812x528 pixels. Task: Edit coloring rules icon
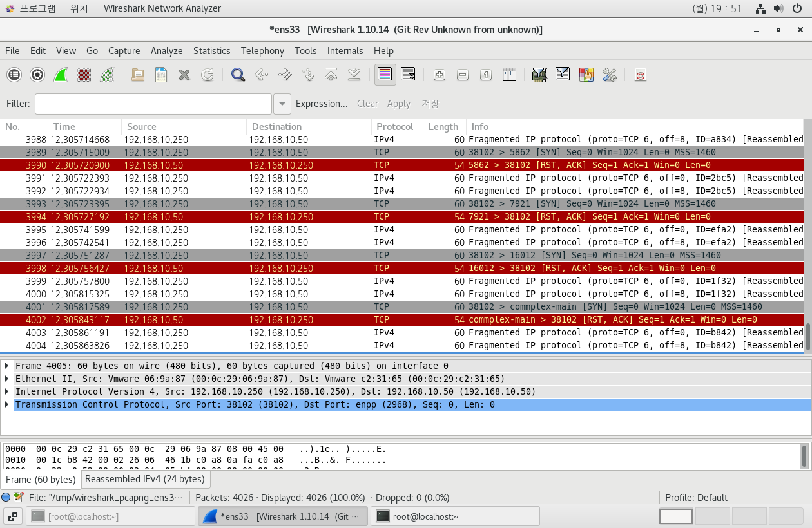point(586,75)
